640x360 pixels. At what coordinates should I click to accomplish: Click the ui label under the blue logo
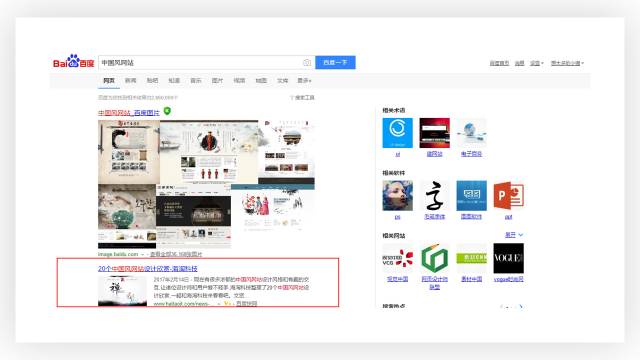pyautogui.click(x=398, y=154)
